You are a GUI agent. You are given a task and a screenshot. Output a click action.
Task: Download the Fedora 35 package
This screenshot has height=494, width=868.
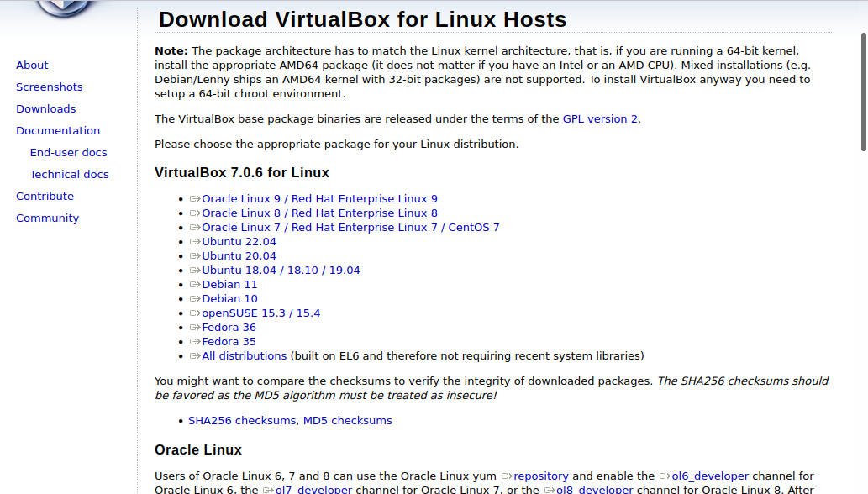coord(229,341)
